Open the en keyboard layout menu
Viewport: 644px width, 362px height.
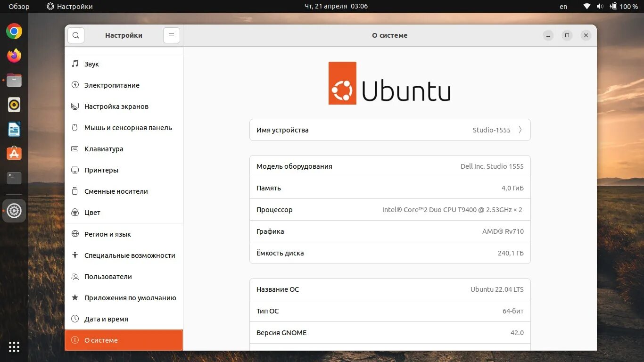tap(563, 6)
